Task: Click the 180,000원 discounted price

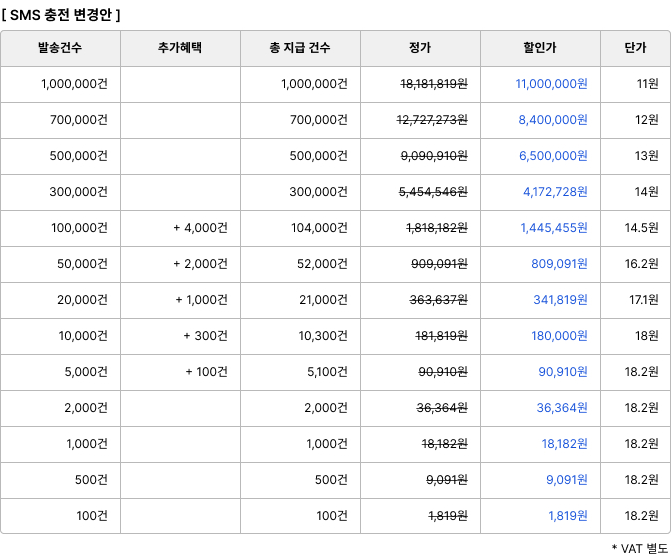Action: 559,336
